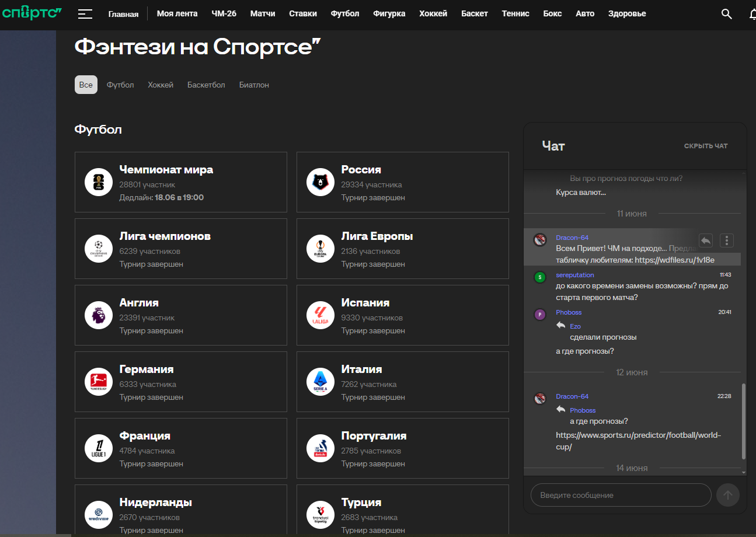Screen dimensions: 756x537
Task: Open Авто in the top navigation
Action: (x=585, y=13)
